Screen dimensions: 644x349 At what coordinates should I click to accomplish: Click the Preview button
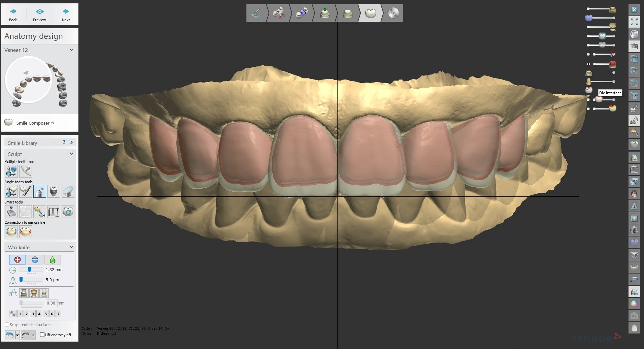[39, 14]
